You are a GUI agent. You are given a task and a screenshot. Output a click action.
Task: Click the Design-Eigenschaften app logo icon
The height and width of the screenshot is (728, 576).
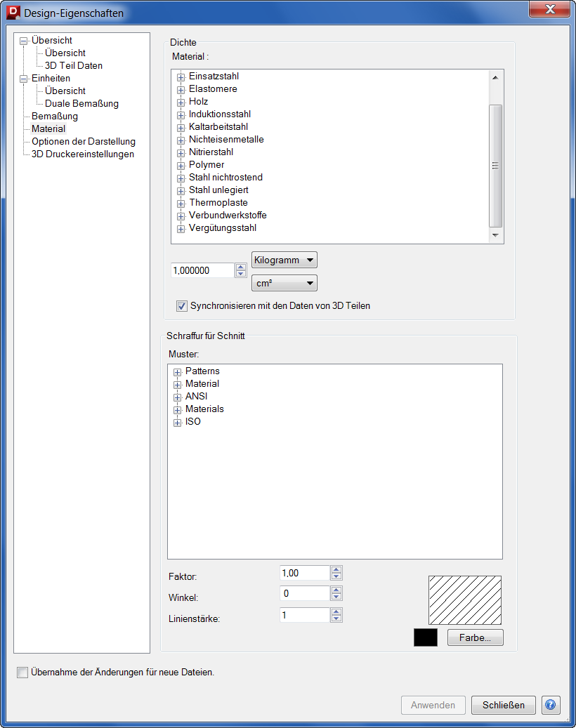click(x=13, y=12)
